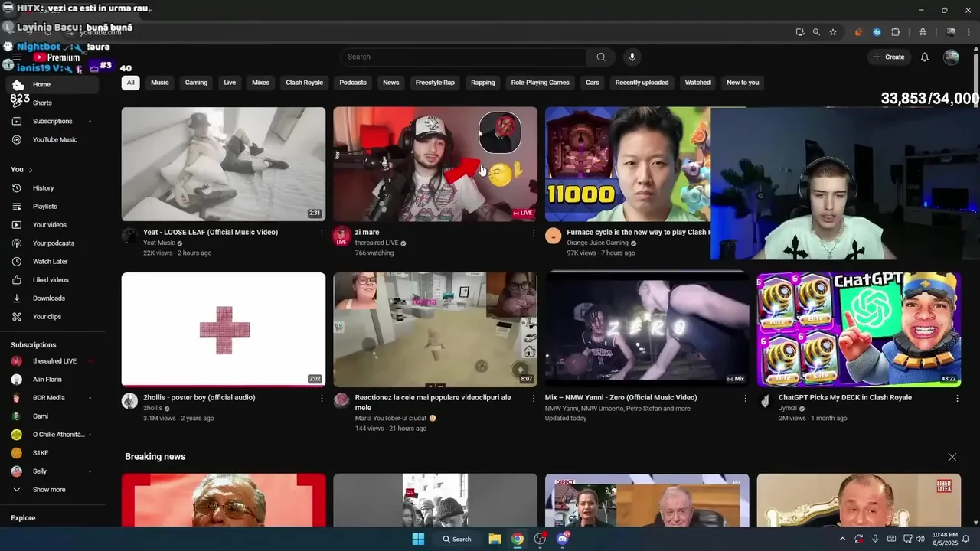Image resolution: width=980 pixels, height=551 pixels.
Task: Expand the You section chevron
Action: (31, 170)
